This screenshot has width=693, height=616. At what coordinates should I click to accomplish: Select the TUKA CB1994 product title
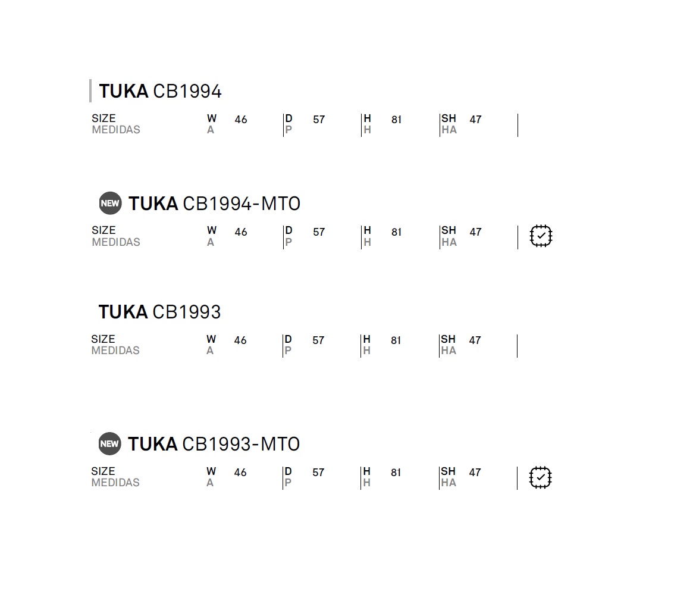pyautogui.click(x=160, y=91)
